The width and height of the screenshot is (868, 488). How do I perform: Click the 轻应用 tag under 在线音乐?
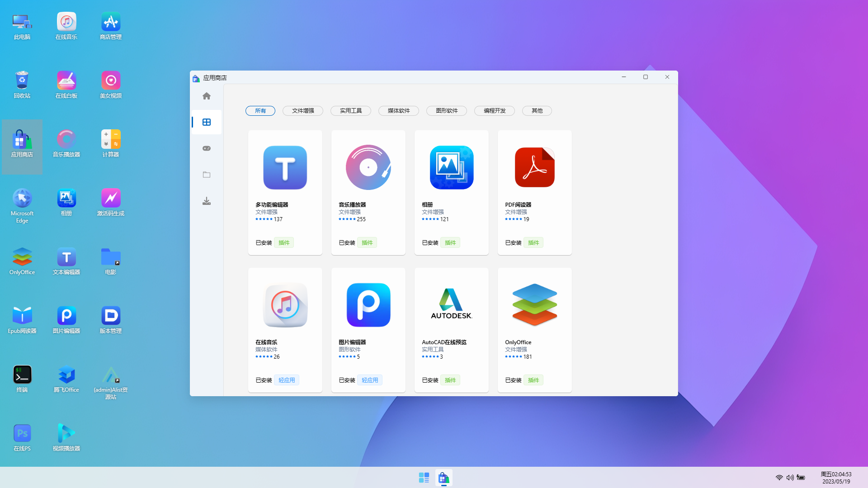[x=287, y=380]
